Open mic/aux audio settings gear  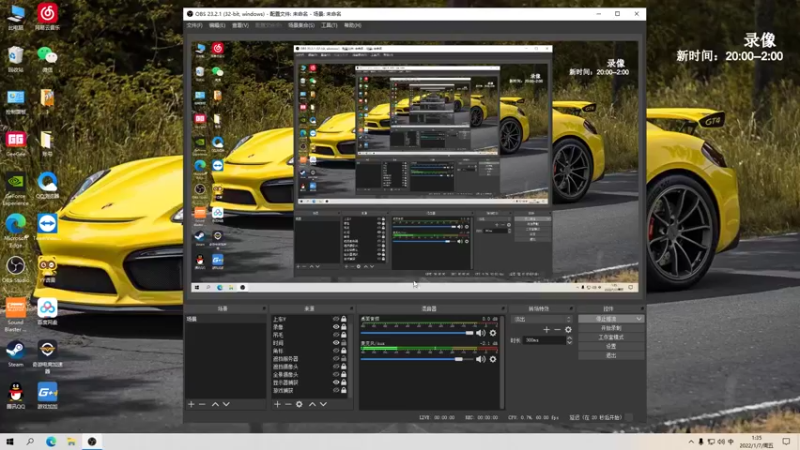pos(492,359)
